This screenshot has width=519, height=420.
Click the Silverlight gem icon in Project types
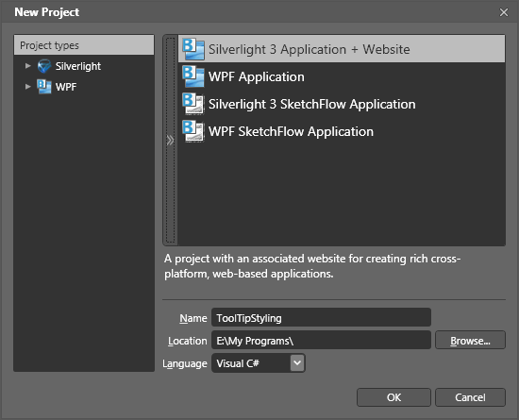44,66
